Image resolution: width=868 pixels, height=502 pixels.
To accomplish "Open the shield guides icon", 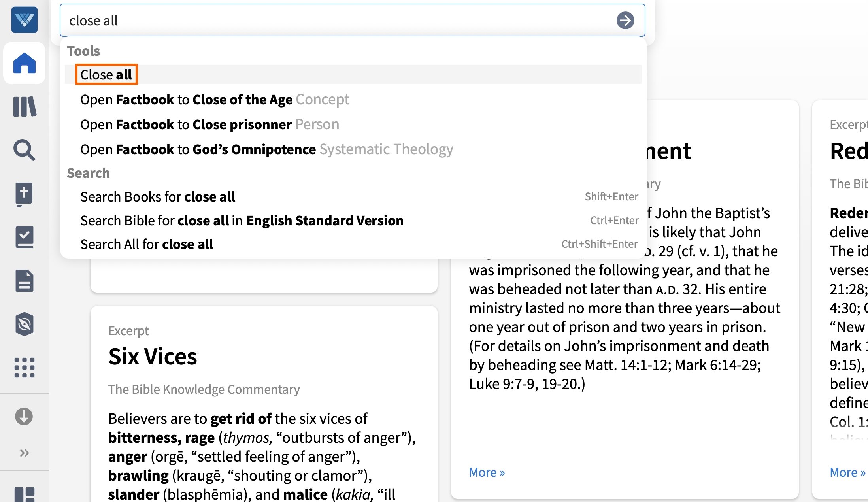I will (25, 324).
